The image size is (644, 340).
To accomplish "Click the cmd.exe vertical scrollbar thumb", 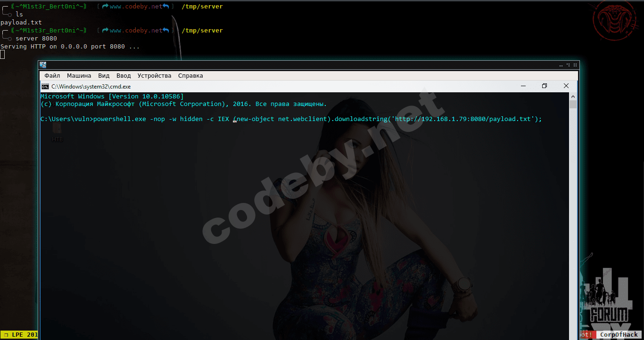I will coord(573,105).
